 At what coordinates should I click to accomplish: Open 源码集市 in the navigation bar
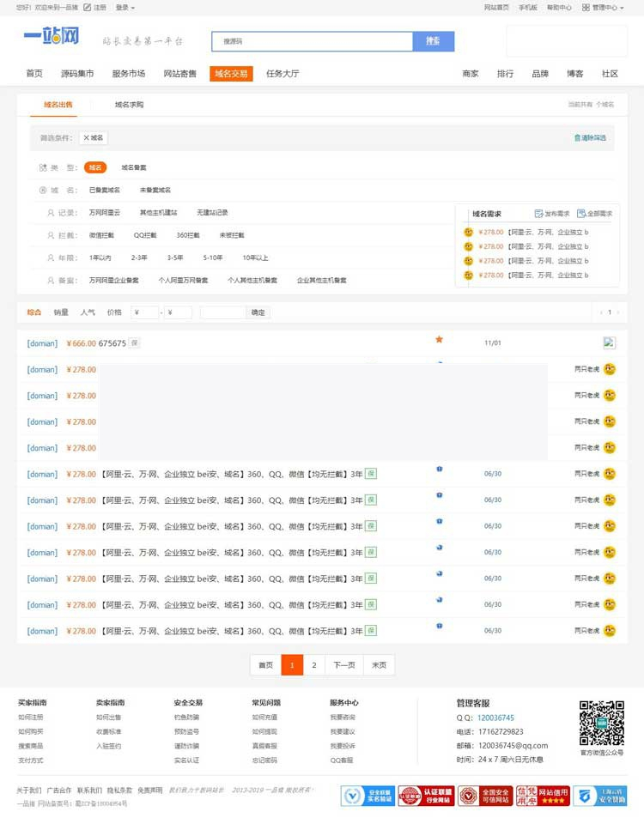coord(77,74)
